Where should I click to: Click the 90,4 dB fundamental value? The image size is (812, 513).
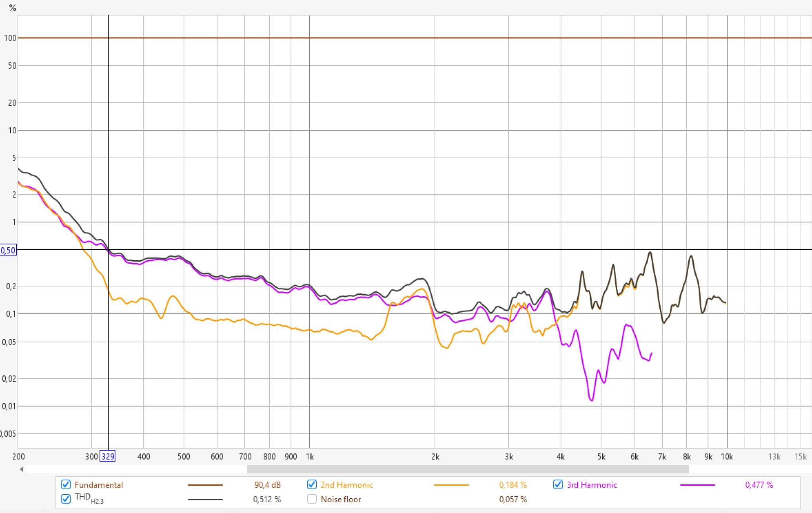[x=268, y=485]
